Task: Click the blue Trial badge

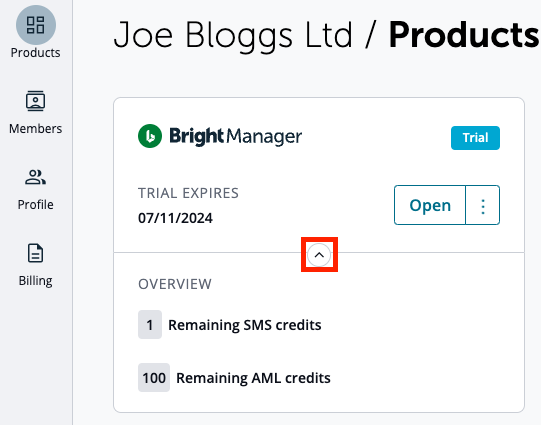Action: 475,138
